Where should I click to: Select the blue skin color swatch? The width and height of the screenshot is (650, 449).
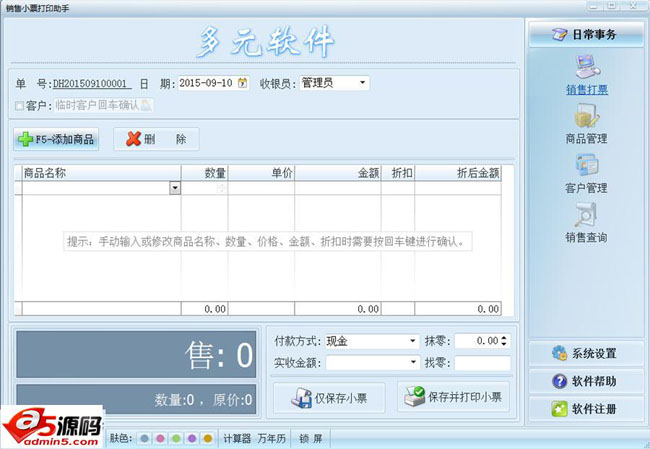144,438
